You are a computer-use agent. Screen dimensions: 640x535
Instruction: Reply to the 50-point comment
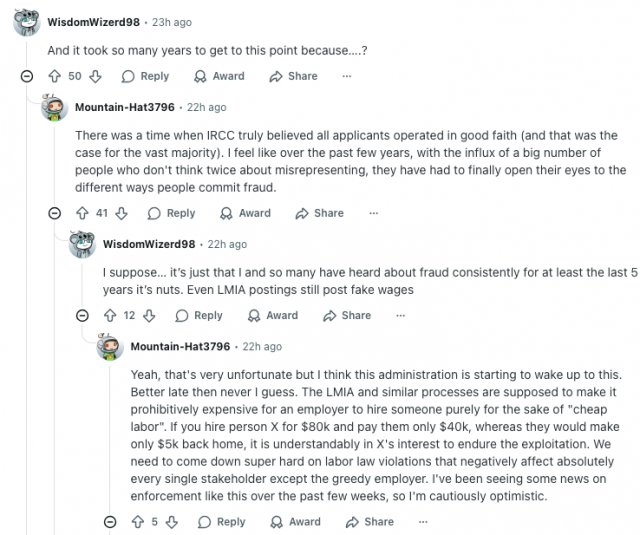point(145,76)
